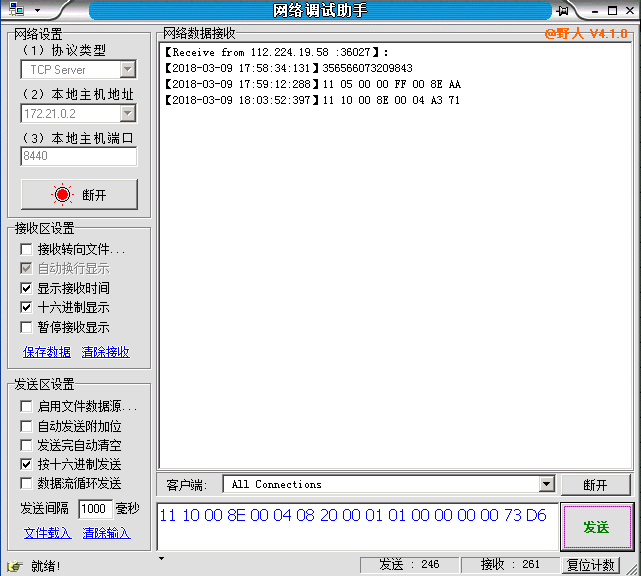Click the send interval field 1000

click(95, 509)
